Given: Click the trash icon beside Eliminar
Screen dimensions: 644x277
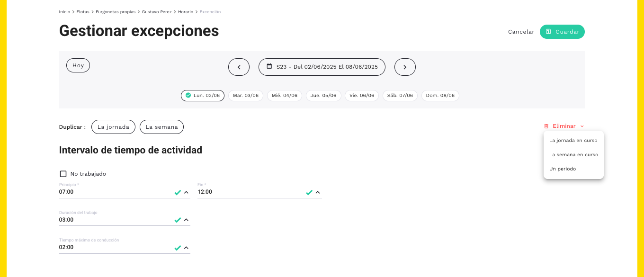Looking at the screenshot, I should 546,126.
